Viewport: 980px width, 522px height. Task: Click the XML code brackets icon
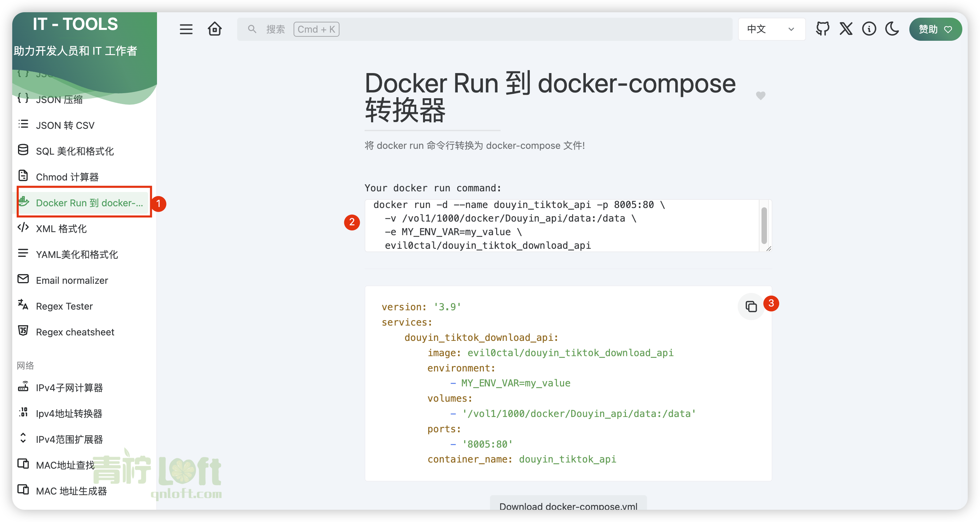23,227
